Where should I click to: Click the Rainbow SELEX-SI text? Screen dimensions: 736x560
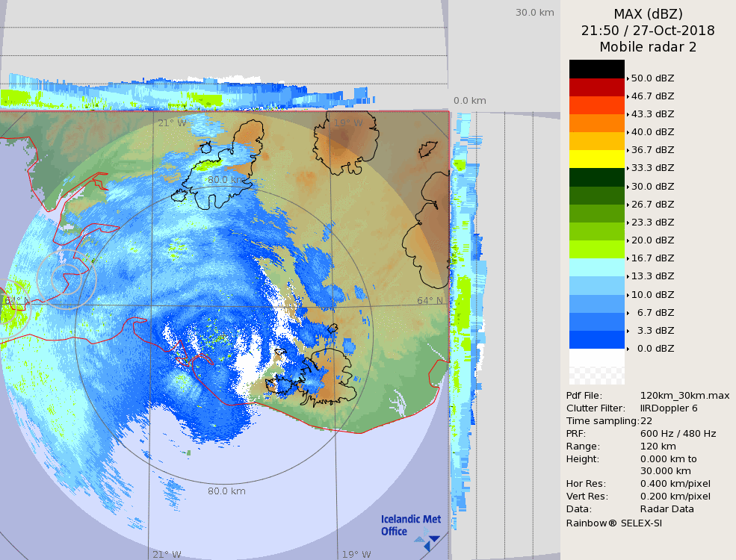(x=613, y=523)
